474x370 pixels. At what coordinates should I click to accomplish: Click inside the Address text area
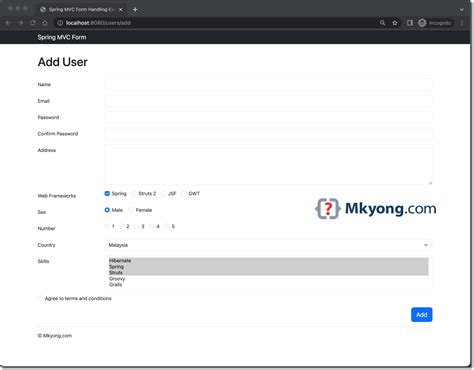click(x=268, y=164)
